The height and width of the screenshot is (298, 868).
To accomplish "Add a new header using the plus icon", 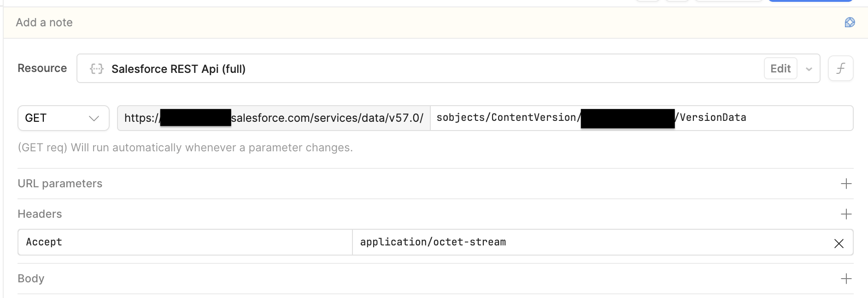I will pyautogui.click(x=846, y=214).
